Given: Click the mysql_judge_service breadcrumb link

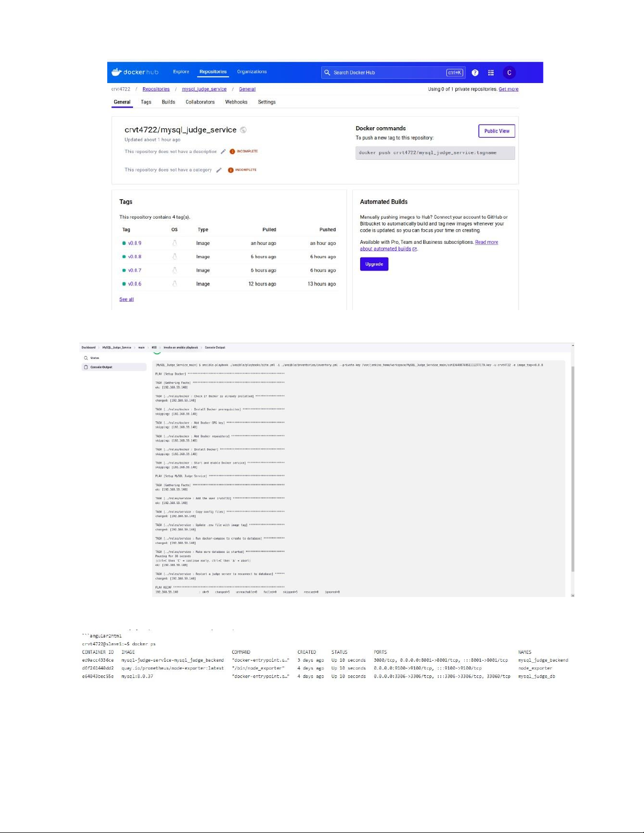Looking at the screenshot, I should pyautogui.click(x=204, y=89).
